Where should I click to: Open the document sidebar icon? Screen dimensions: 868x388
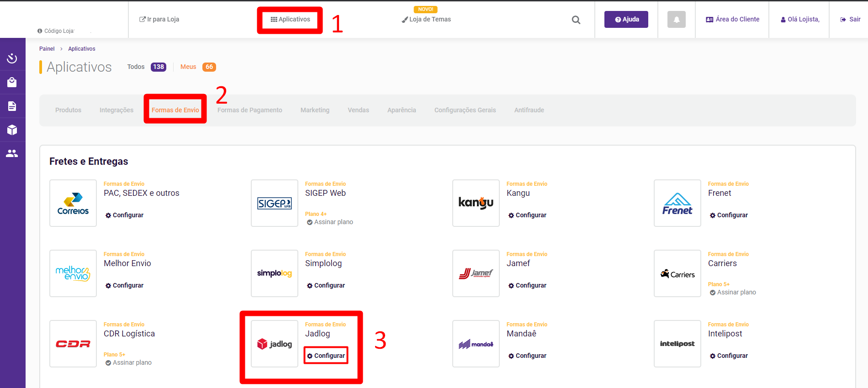click(x=12, y=106)
